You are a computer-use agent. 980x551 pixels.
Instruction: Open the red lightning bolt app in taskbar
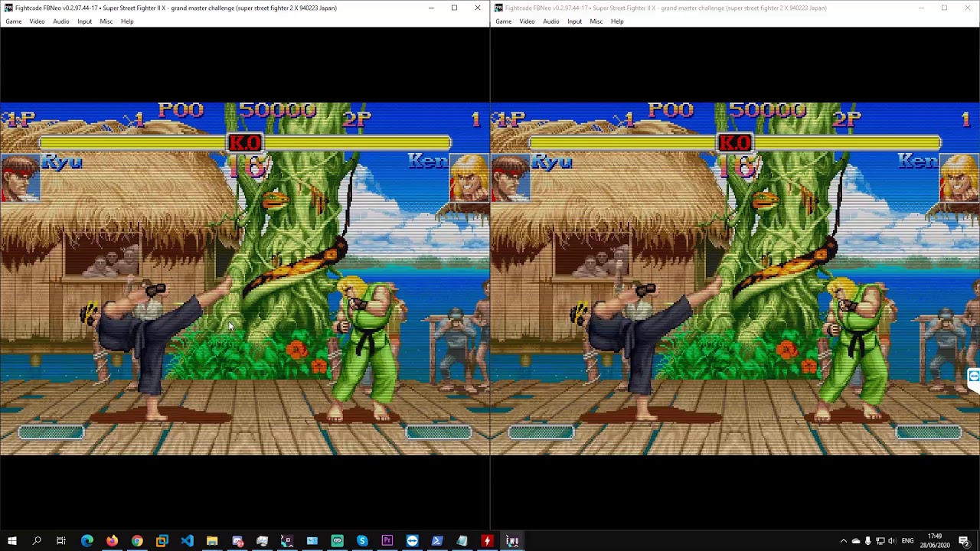pos(487,541)
